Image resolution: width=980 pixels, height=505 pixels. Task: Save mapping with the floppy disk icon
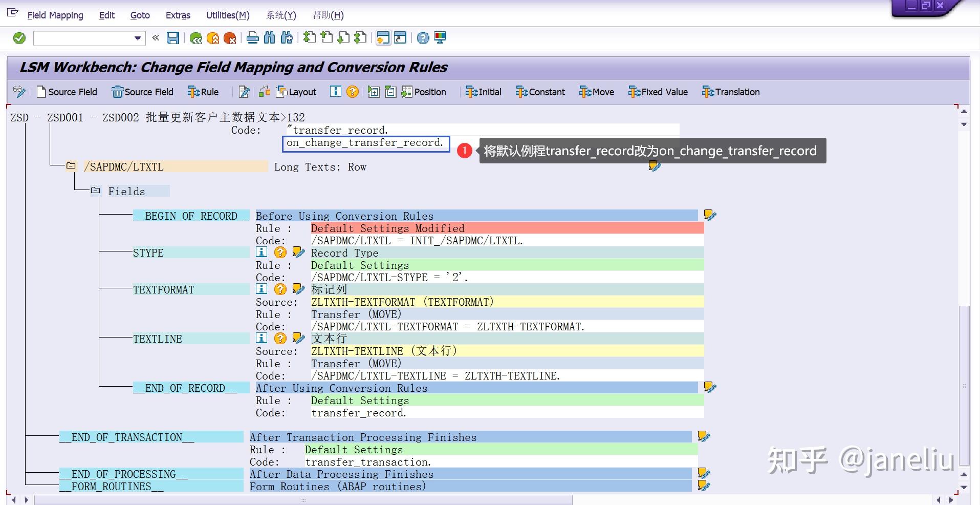173,38
